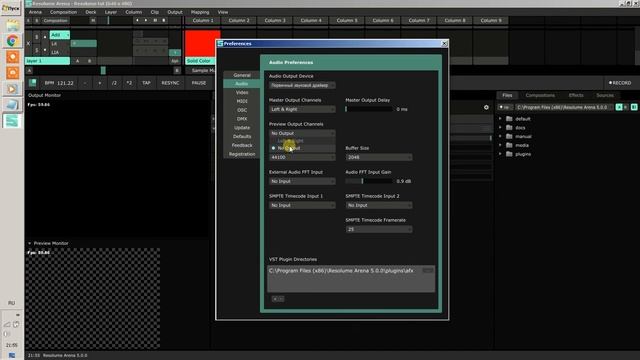The image size is (640, 360).
Task: Open SMPTE Timecode Framerate dropdown
Action: click(379, 229)
